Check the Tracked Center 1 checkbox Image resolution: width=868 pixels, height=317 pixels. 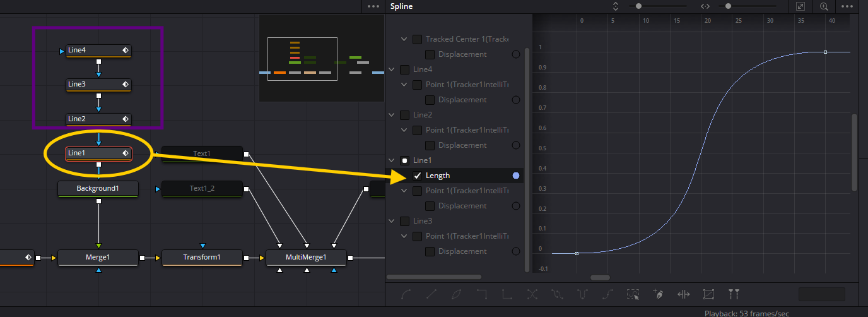417,39
